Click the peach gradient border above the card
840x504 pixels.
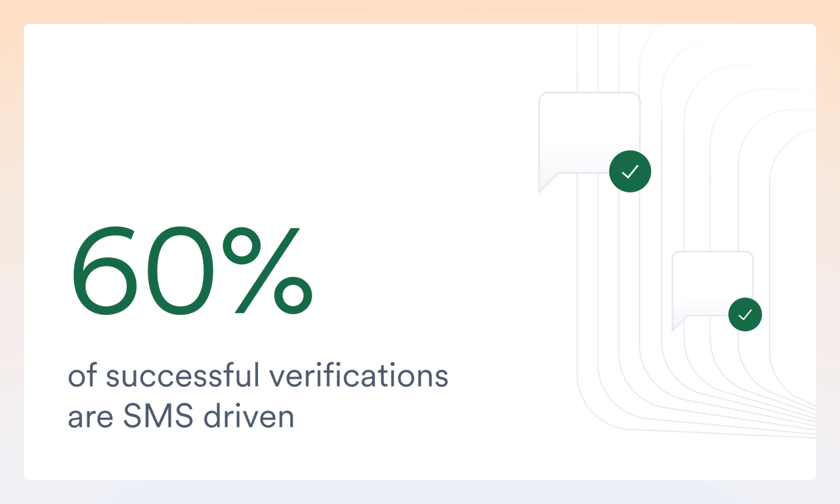point(420,11)
